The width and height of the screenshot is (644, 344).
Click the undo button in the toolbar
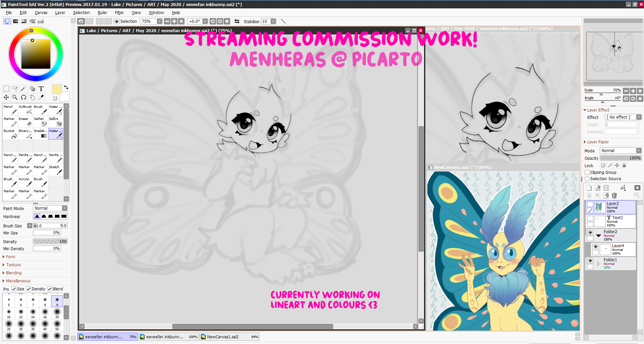tap(81, 21)
